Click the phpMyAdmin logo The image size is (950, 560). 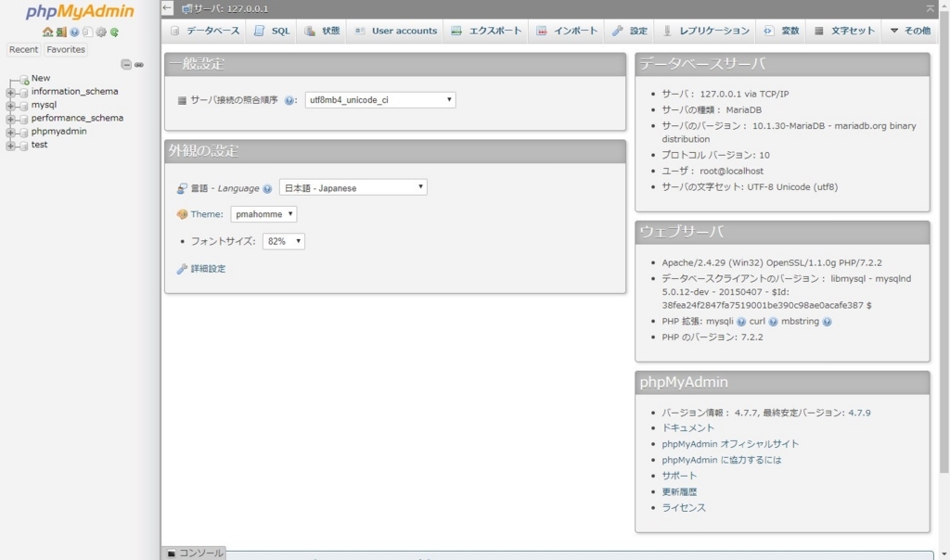(x=80, y=12)
